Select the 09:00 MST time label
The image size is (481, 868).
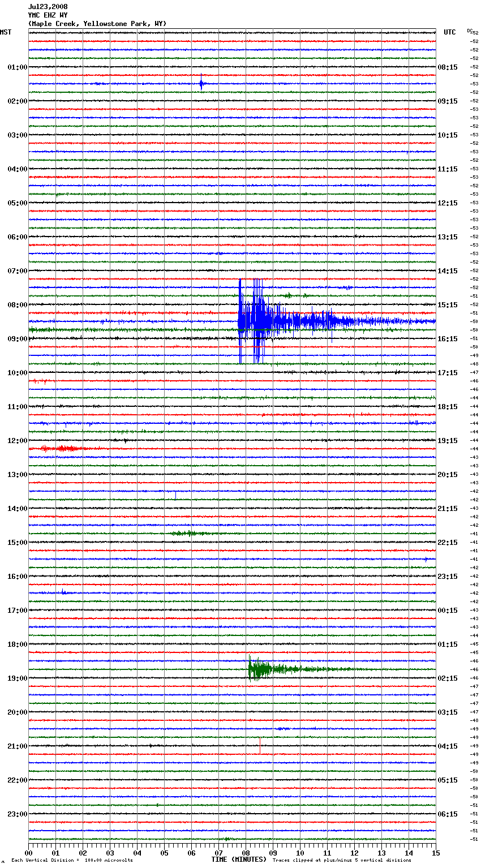[18, 339]
